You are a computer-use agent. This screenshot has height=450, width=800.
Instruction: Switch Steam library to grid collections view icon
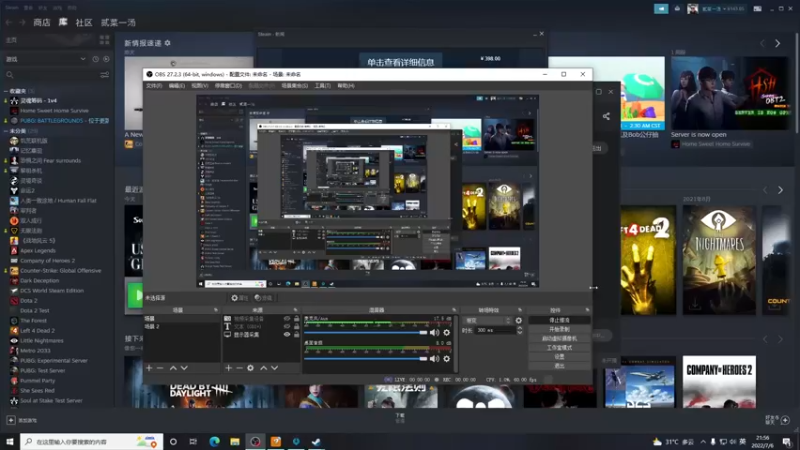pos(105,40)
